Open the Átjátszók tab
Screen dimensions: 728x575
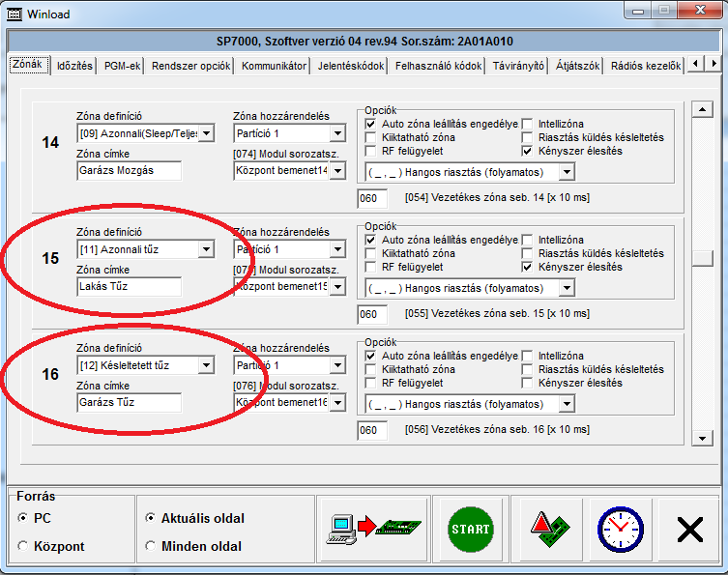[x=577, y=66]
